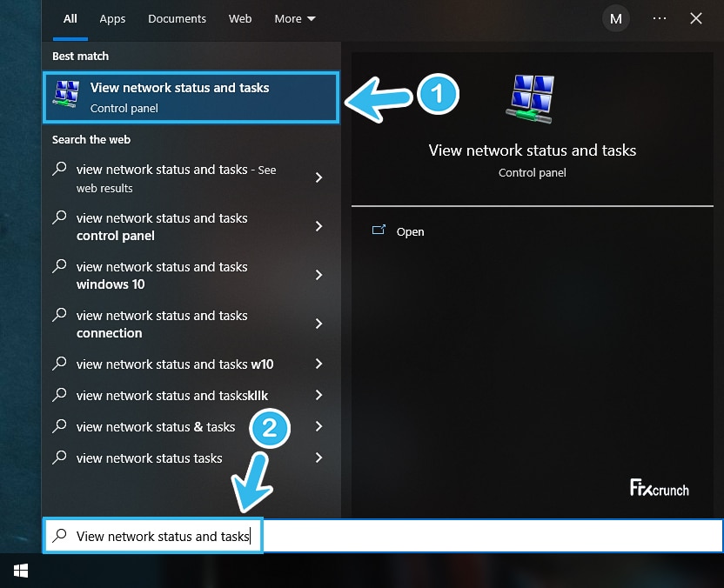Open the three-dot options menu
The height and width of the screenshot is (588, 724).
(x=660, y=18)
